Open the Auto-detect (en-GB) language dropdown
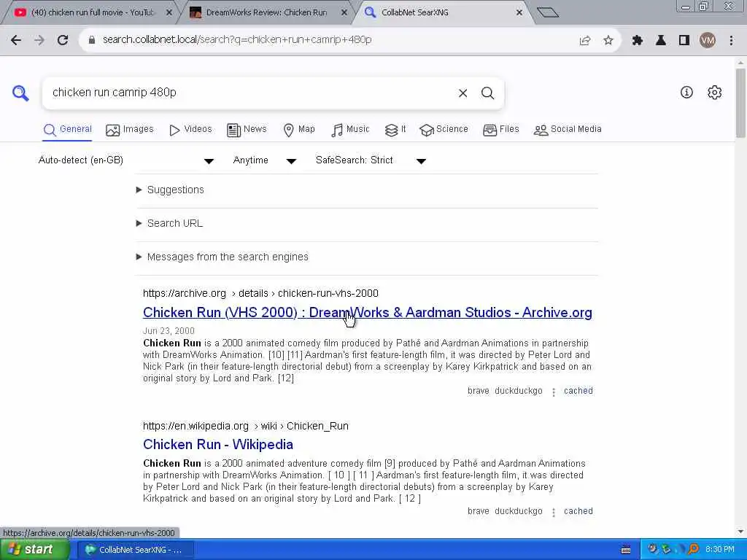 (125, 160)
